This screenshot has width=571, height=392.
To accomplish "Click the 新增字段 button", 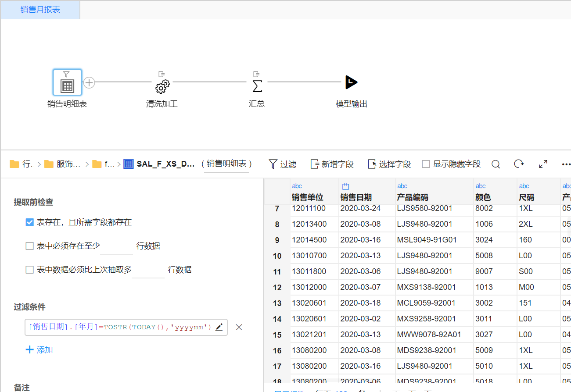I will [x=332, y=164].
